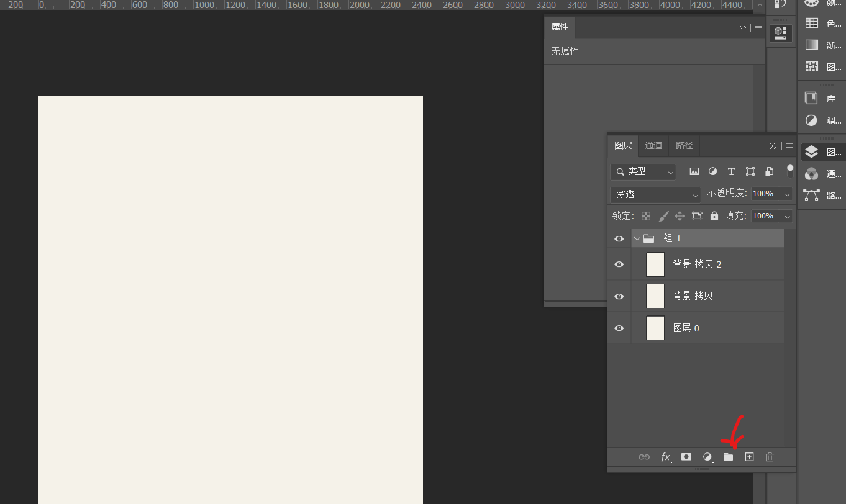Open the properties cube dock icon
This screenshot has width=846, height=504.
pos(781,33)
